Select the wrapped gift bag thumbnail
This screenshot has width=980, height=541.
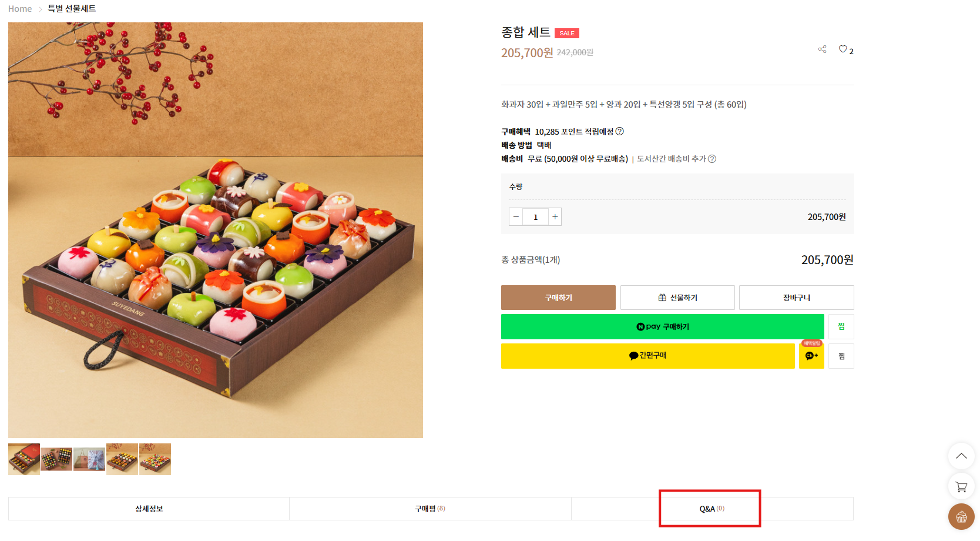[89, 459]
